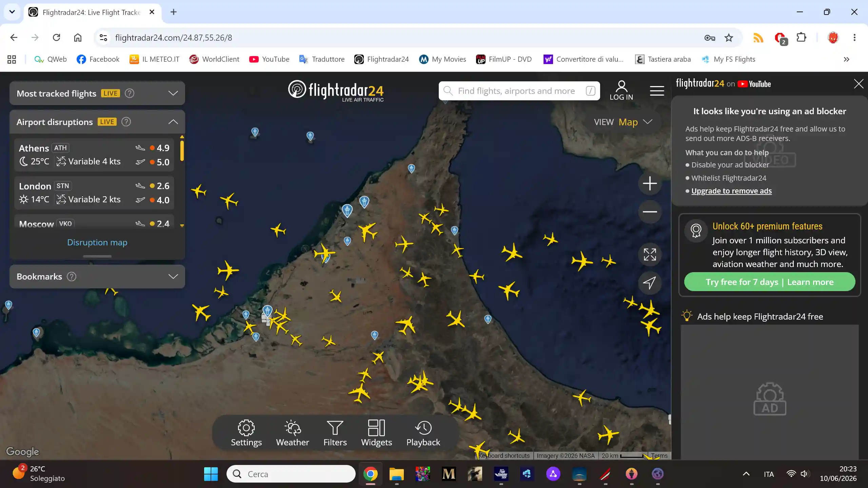The height and width of the screenshot is (488, 868).
Task: Show more bookmarks bar items
Action: [x=846, y=59]
